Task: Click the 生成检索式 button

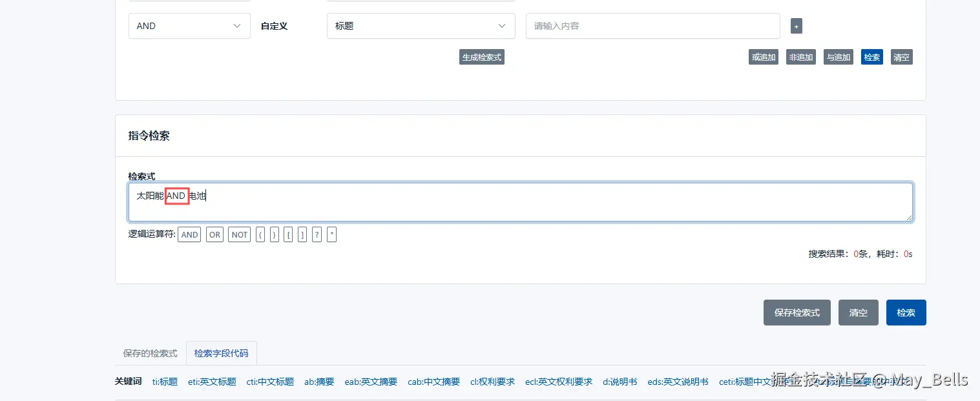Action: (x=481, y=57)
